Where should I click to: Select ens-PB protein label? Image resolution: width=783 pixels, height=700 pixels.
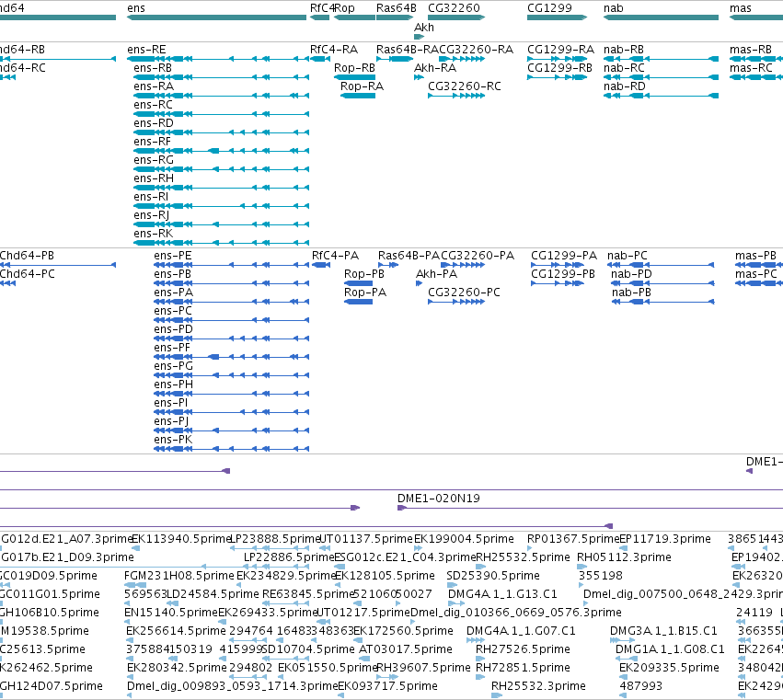(173, 274)
